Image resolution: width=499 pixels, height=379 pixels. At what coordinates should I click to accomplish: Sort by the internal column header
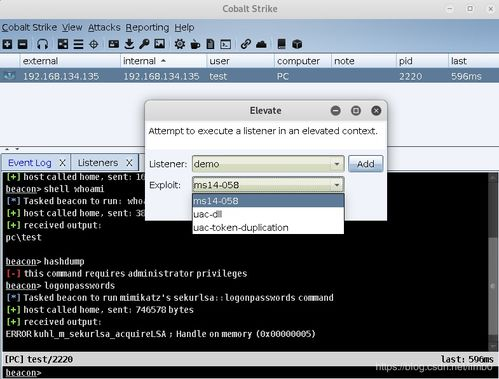point(163,61)
